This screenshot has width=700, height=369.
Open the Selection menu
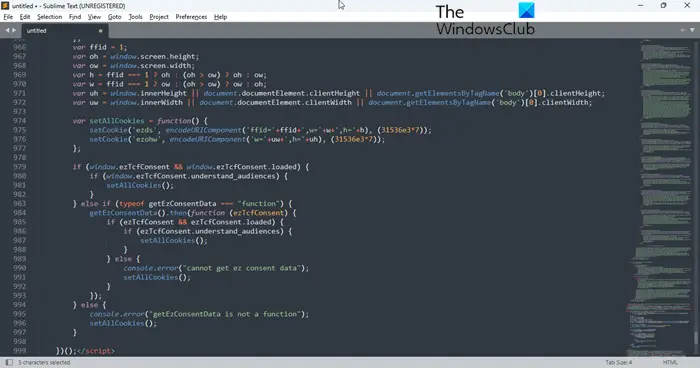pos(50,17)
